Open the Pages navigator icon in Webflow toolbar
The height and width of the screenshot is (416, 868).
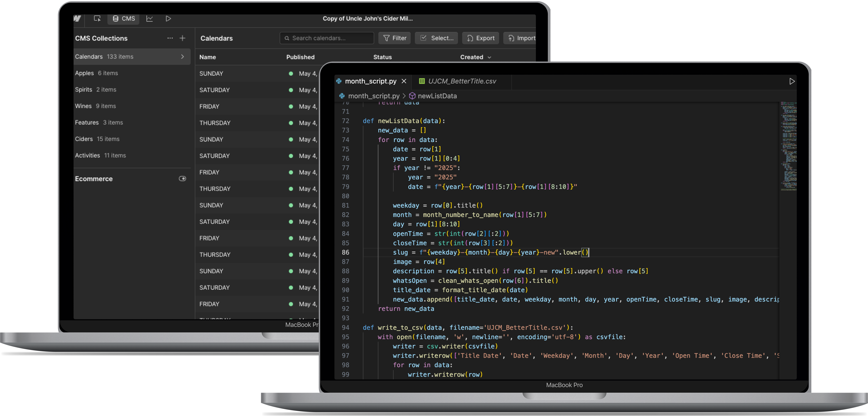pyautogui.click(x=97, y=18)
